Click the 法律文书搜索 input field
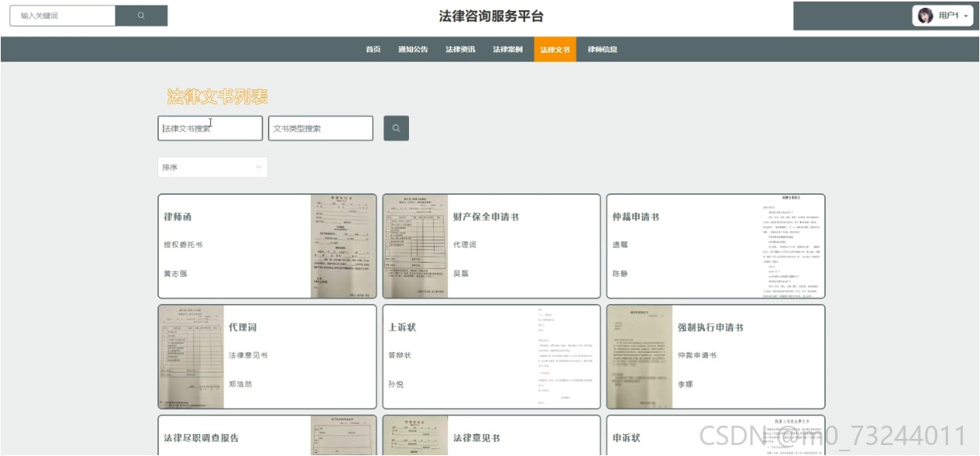This screenshot has width=980, height=456. pos(210,129)
